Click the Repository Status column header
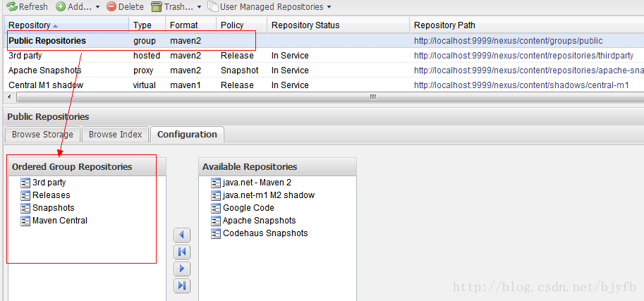 click(338, 25)
